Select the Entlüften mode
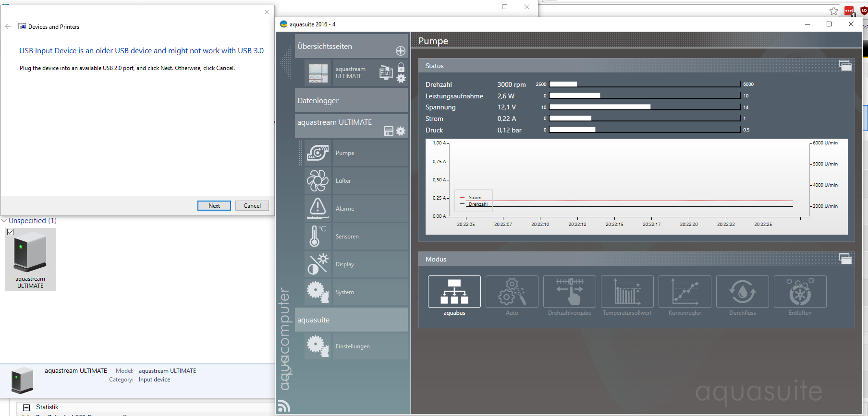 tap(800, 292)
